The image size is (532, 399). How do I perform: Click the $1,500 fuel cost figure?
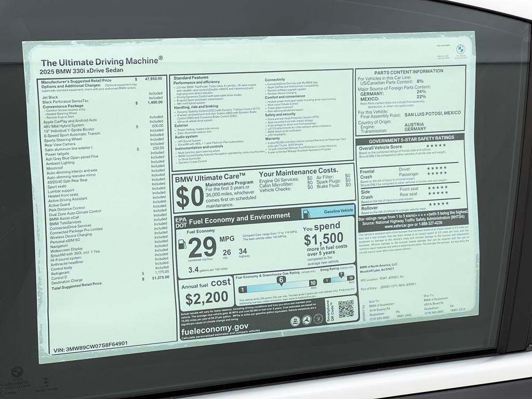(323, 239)
